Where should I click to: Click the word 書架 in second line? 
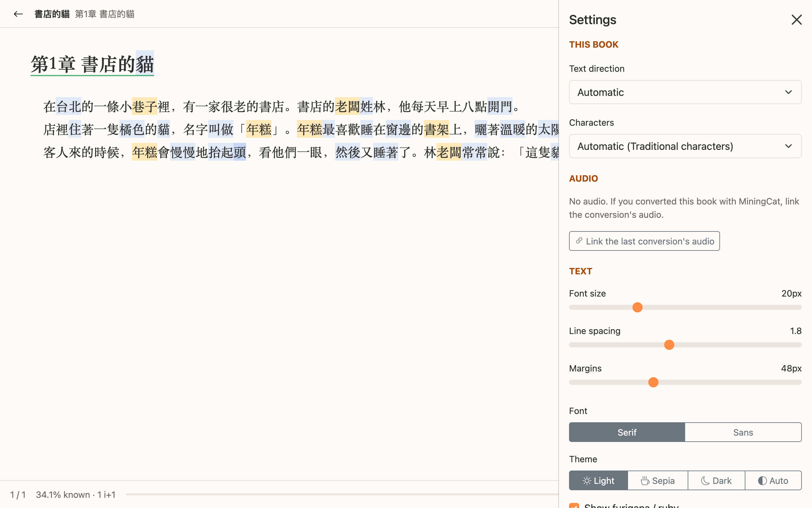pyautogui.click(x=436, y=129)
